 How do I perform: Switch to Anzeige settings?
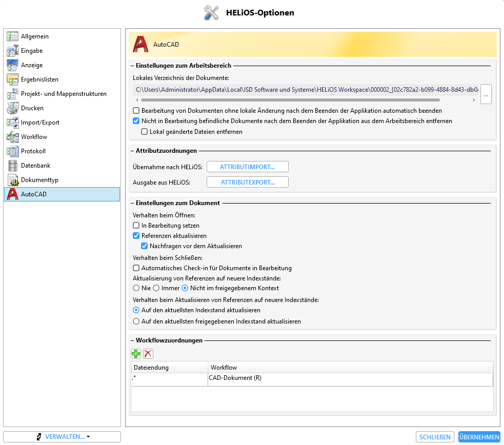[x=62, y=65]
